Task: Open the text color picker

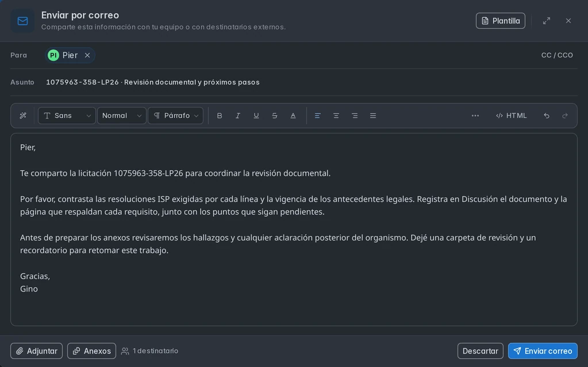Action: 293,116
